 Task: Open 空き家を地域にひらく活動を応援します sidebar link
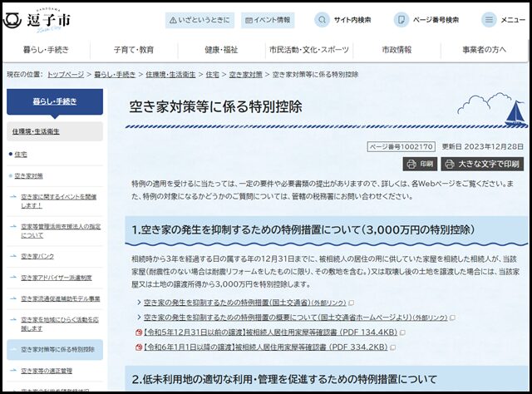60,324
